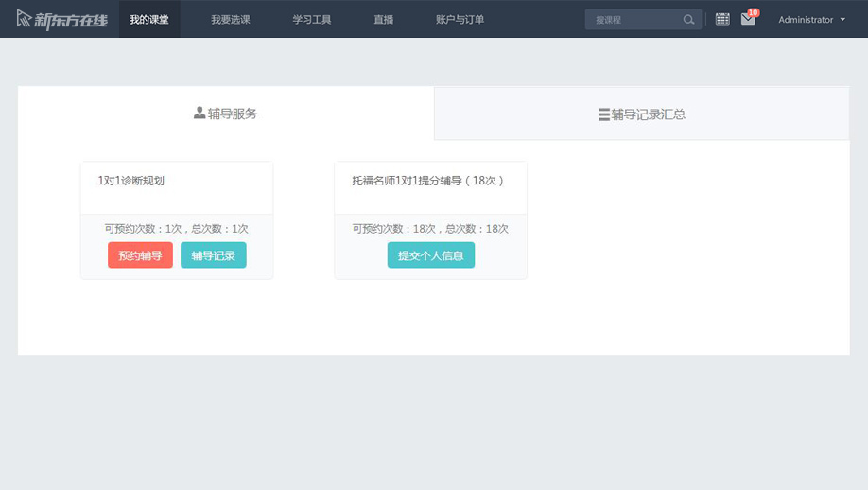
Task: Go to 我的课堂 in the navigation bar
Action: (x=149, y=19)
